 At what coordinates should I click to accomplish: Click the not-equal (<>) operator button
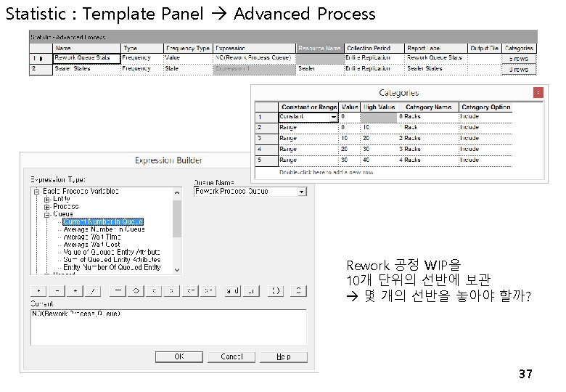tap(136, 291)
